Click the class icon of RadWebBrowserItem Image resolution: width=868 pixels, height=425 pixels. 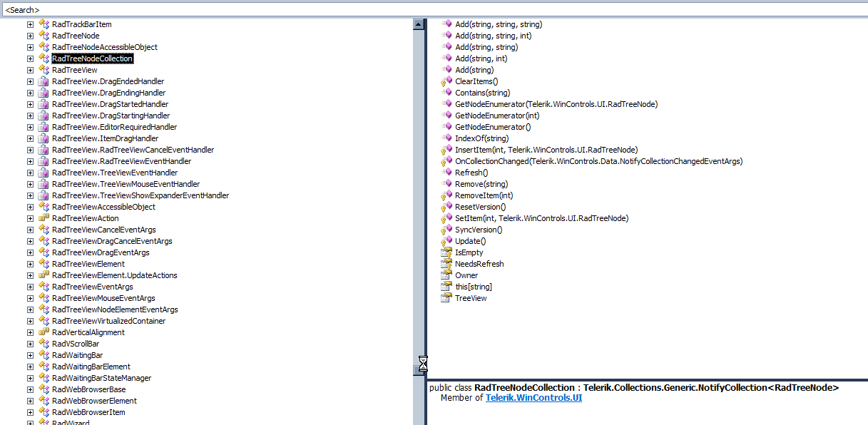pyautogui.click(x=44, y=412)
